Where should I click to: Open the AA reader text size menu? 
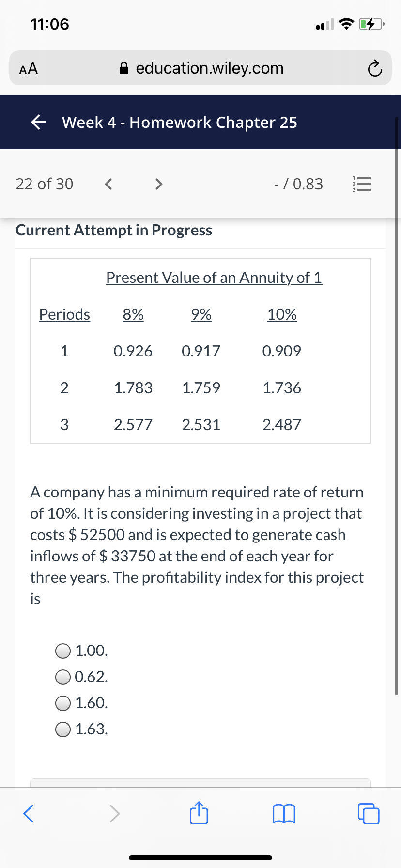29,69
